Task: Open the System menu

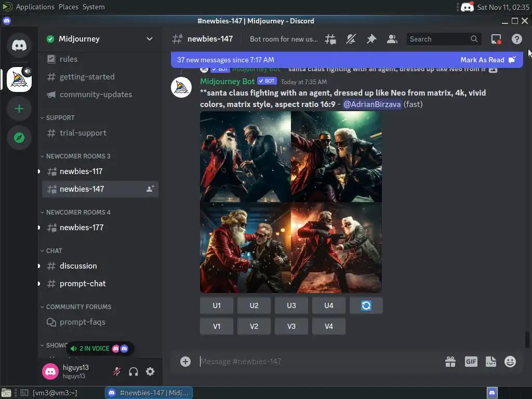Action: pos(94,7)
